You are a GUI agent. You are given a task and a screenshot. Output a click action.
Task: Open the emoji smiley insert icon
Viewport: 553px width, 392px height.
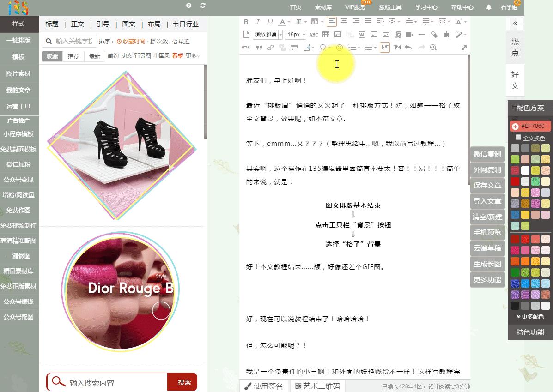pyautogui.click(x=340, y=47)
